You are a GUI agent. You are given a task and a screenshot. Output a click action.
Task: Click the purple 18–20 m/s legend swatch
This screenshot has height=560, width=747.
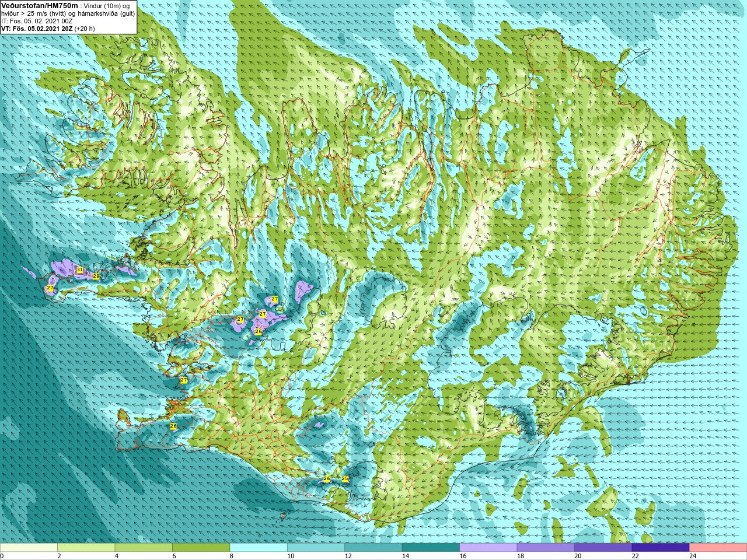[x=546, y=548]
